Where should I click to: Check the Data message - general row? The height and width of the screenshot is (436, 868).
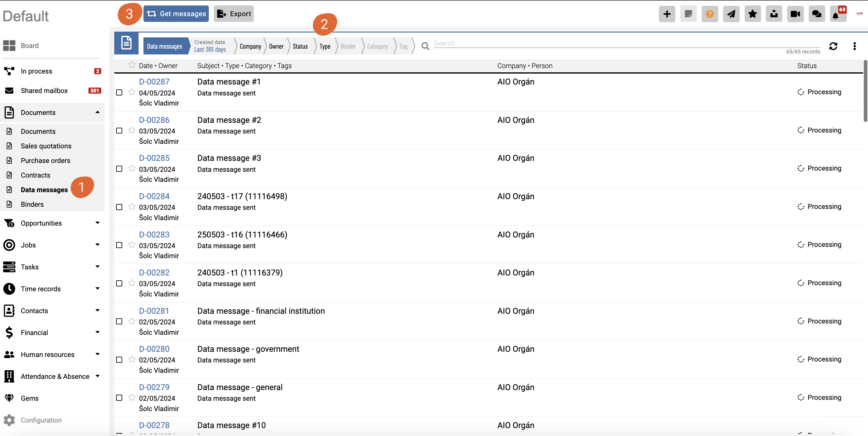pos(119,398)
